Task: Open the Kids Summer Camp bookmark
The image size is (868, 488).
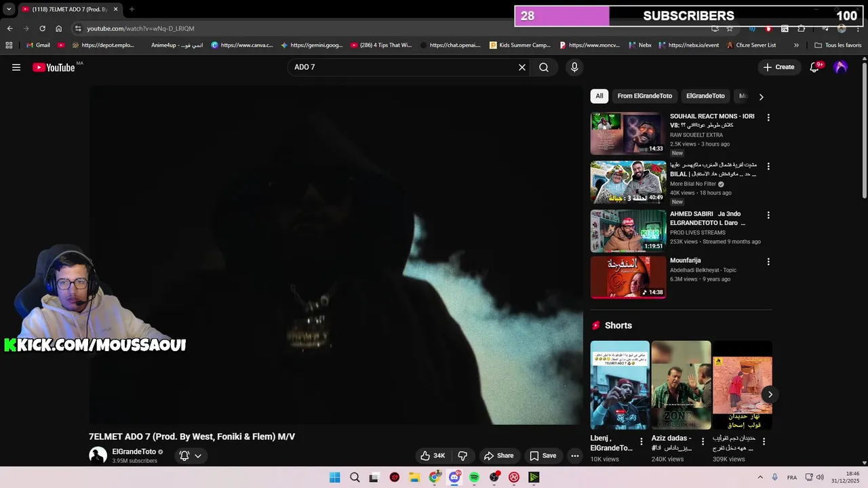Action: [x=520, y=45]
